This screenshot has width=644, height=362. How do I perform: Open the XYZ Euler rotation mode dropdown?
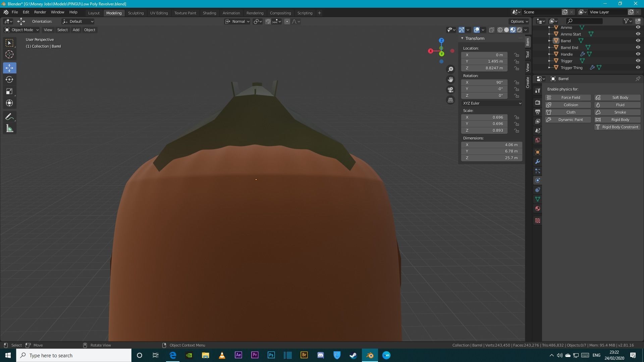[491, 103]
